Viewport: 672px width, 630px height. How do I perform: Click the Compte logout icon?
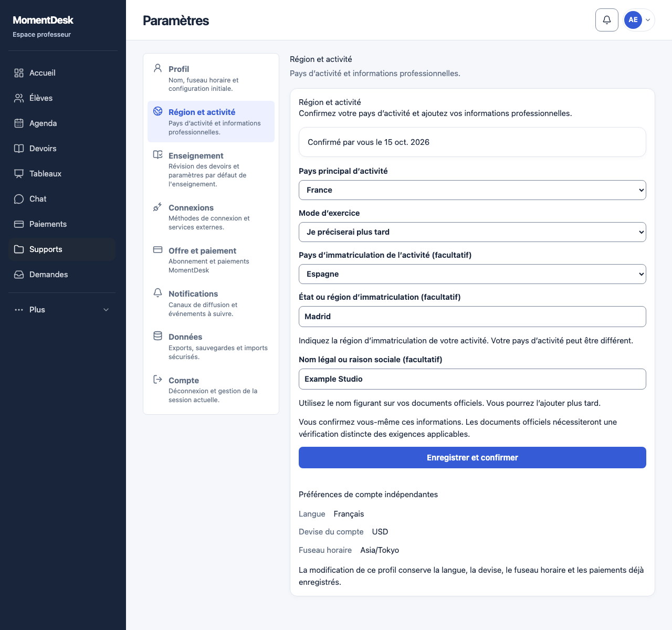click(x=157, y=380)
